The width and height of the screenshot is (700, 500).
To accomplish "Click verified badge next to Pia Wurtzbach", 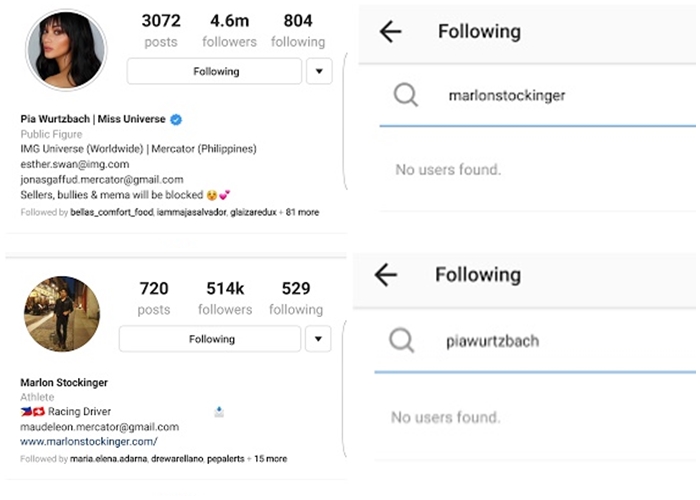I will [x=176, y=120].
